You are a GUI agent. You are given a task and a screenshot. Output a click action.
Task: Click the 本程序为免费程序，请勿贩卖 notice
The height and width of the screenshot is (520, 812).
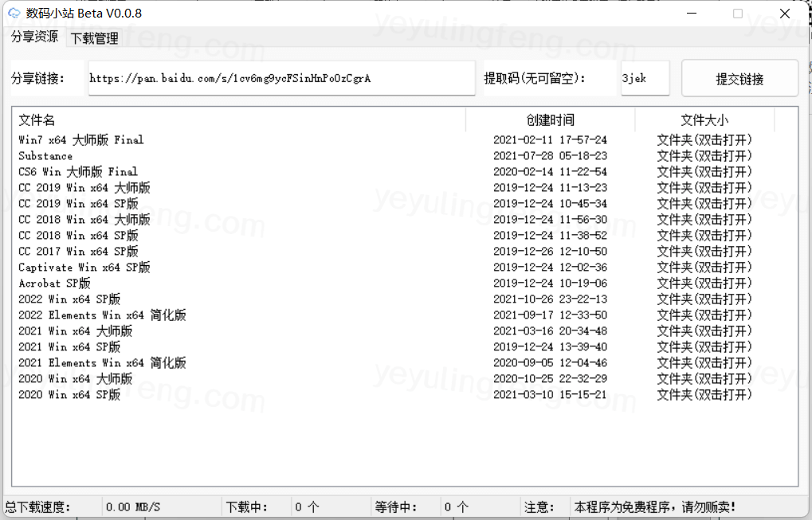(655, 507)
